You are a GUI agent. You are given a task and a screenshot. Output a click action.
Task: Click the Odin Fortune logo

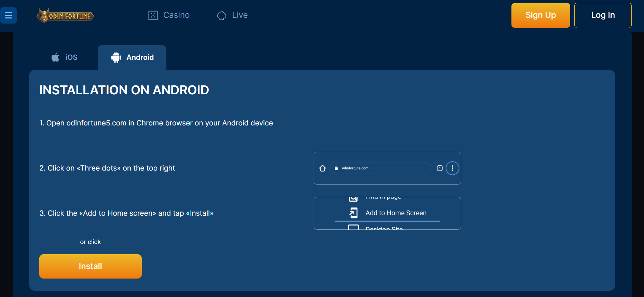[65, 16]
